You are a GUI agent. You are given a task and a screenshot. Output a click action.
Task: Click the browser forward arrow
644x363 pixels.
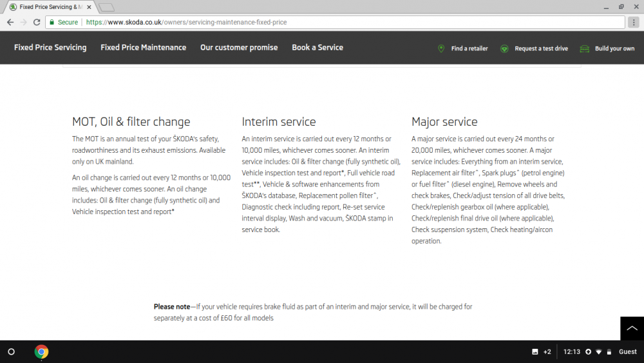[x=23, y=22]
